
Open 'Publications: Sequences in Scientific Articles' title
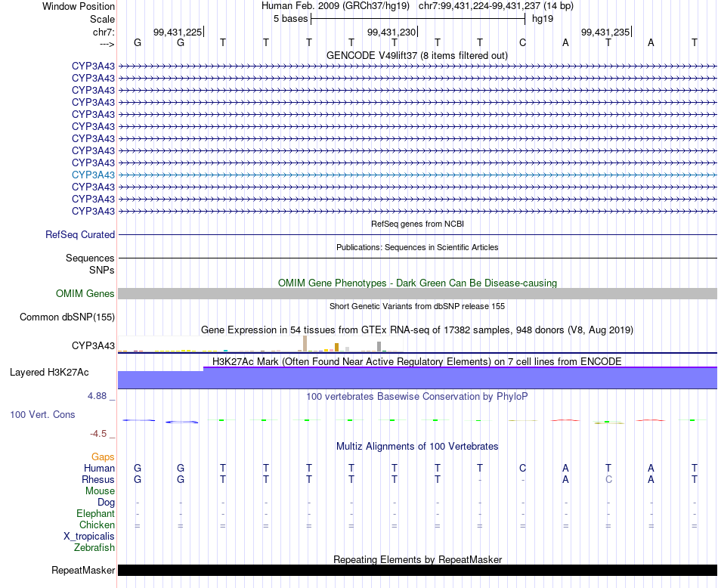(x=417, y=247)
